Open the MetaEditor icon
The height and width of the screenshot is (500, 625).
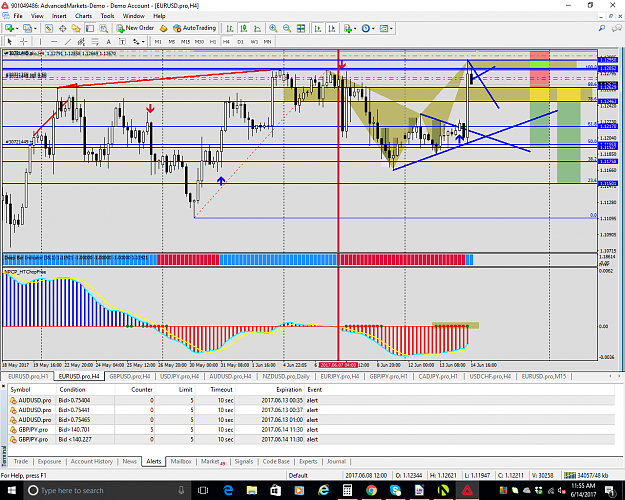point(163,28)
